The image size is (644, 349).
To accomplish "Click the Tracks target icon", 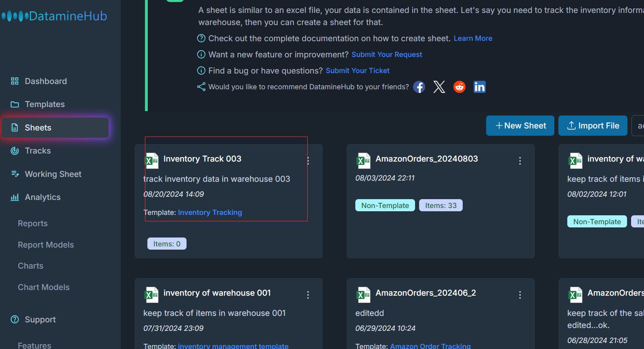I will click(15, 151).
